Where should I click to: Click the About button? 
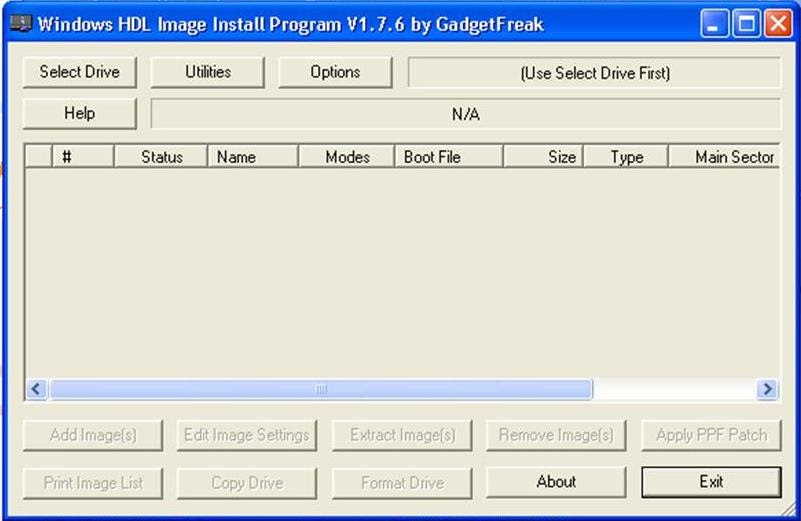pos(556,482)
